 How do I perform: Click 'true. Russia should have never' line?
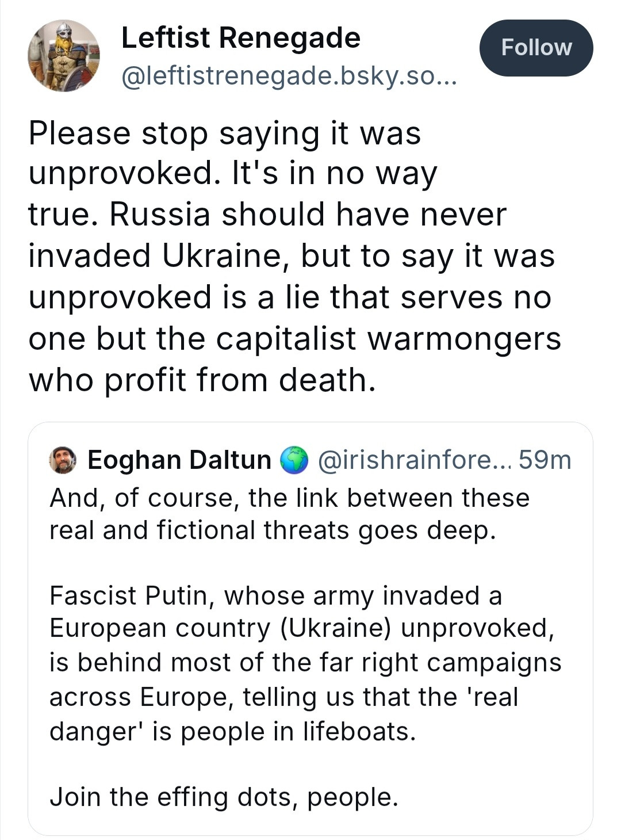point(267,215)
